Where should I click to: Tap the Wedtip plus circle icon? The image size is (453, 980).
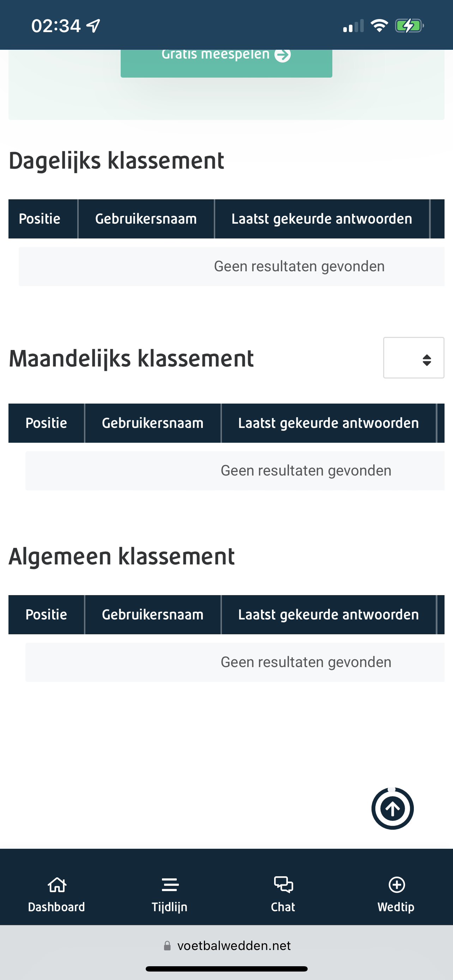(x=396, y=884)
